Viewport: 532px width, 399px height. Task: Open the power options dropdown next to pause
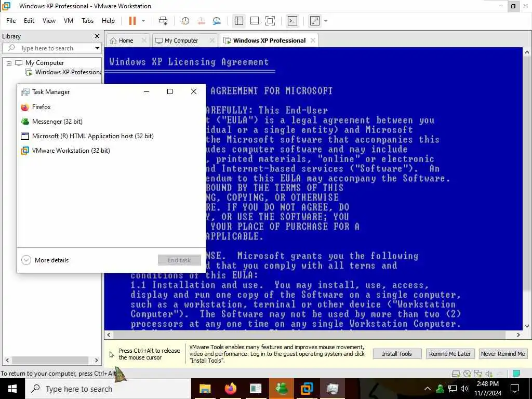click(143, 21)
